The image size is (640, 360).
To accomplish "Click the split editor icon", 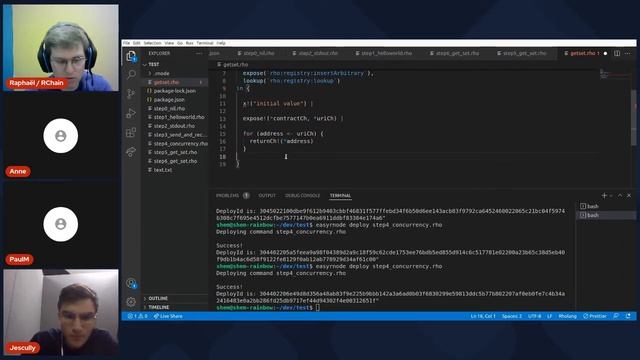I will [617, 53].
